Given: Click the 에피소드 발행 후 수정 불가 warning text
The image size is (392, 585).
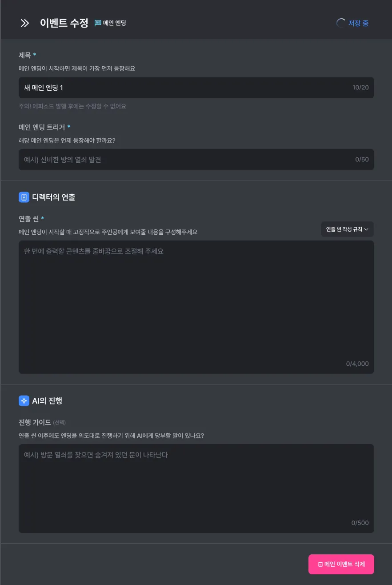Looking at the screenshot, I should click(x=72, y=106).
